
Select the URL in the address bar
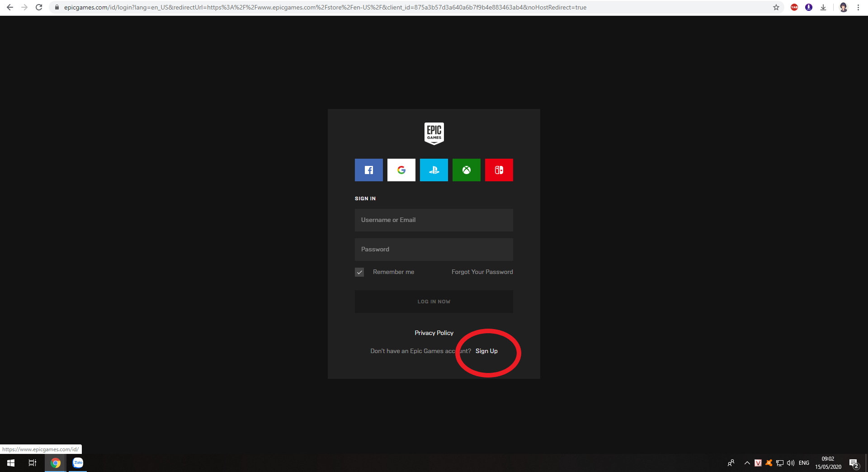click(325, 7)
